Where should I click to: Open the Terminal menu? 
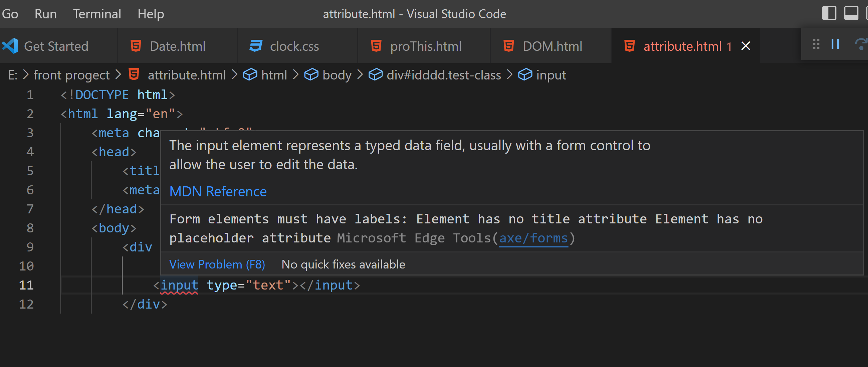coord(97,14)
